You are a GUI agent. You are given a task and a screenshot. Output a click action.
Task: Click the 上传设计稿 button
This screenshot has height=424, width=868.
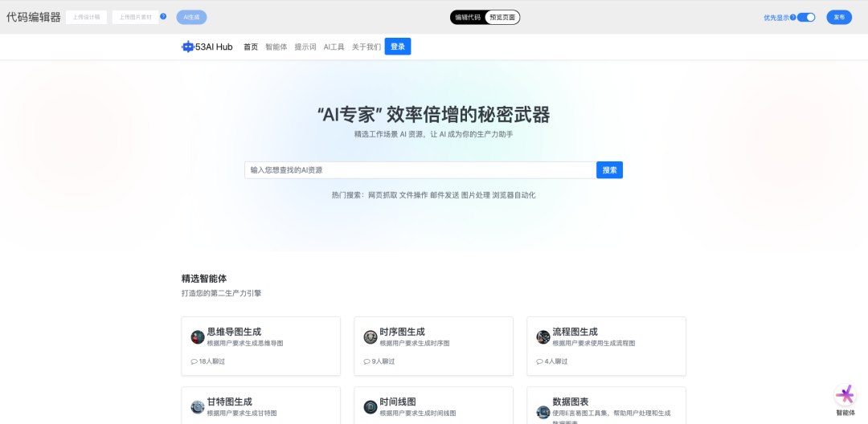86,17
